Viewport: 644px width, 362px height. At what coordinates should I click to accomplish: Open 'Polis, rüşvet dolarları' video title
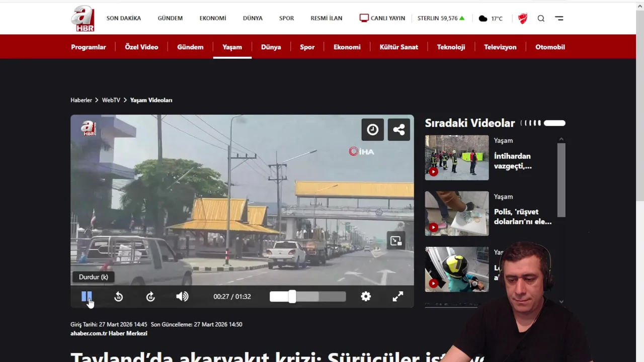pyautogui.click(x=523, y=217)
